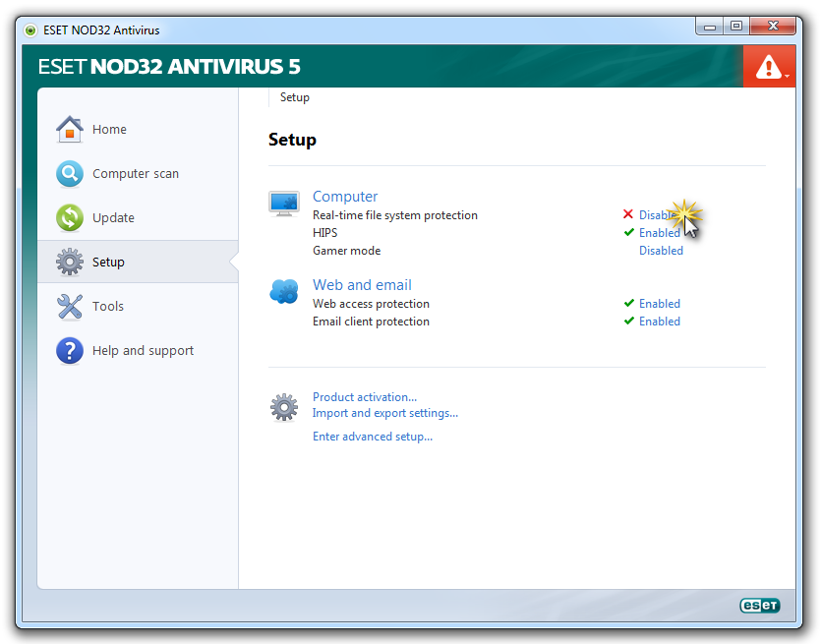
Task: Toggle Email client protection Enabled status
Action: (659, 321)
